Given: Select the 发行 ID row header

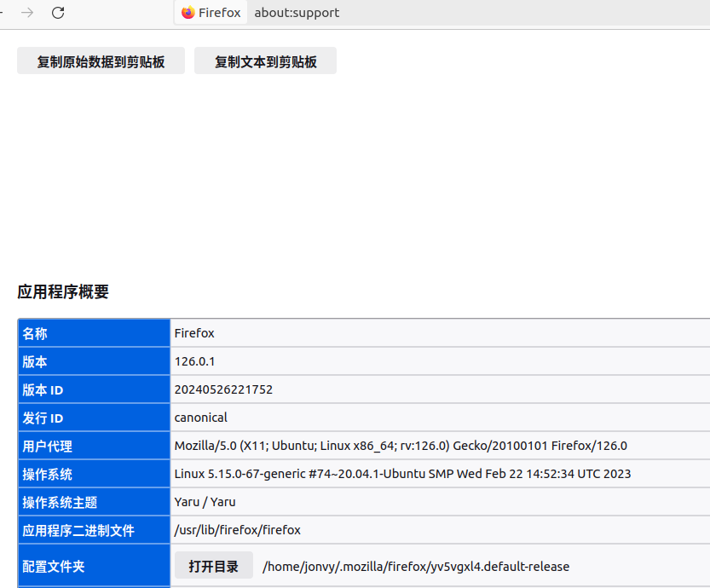Looking at the screenshot, I should coord(94,418).
